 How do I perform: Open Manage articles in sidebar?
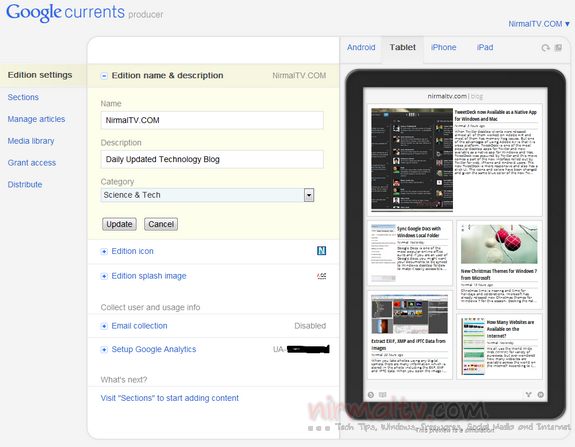pos(36,119)
